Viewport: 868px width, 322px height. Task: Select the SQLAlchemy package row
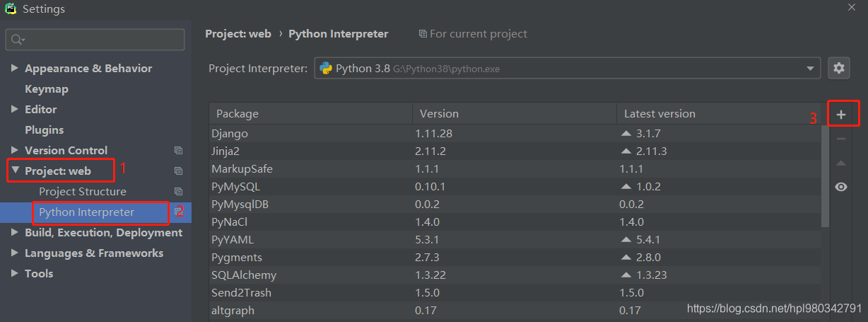point(515,275)
